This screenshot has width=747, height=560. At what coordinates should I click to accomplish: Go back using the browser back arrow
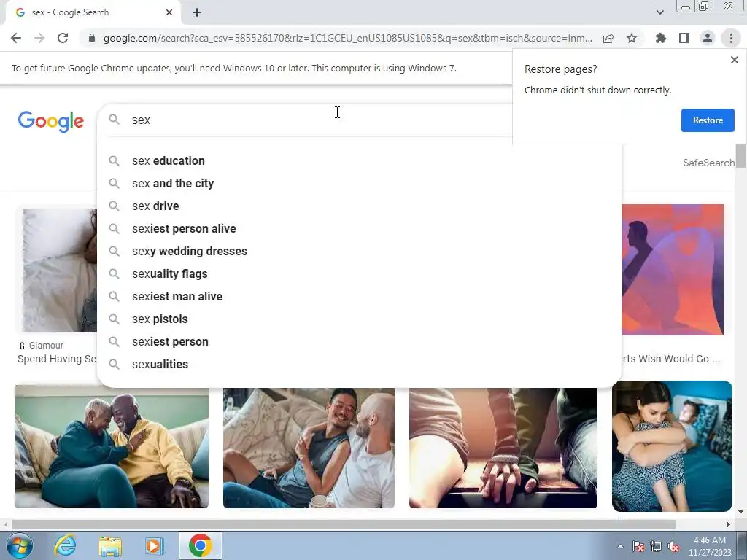[16, 38]
